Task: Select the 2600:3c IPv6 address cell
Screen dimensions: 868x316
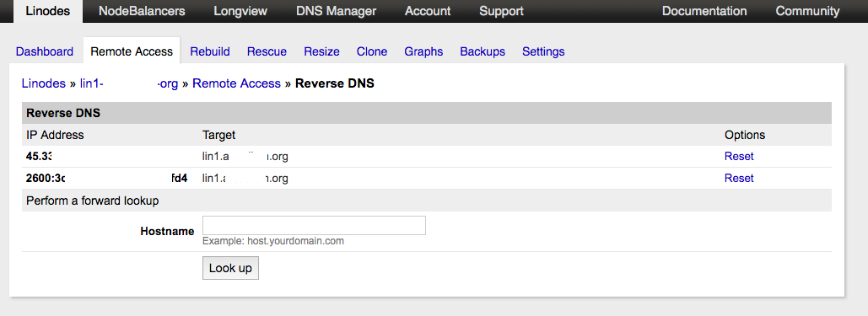Action: tap(107, 178)
